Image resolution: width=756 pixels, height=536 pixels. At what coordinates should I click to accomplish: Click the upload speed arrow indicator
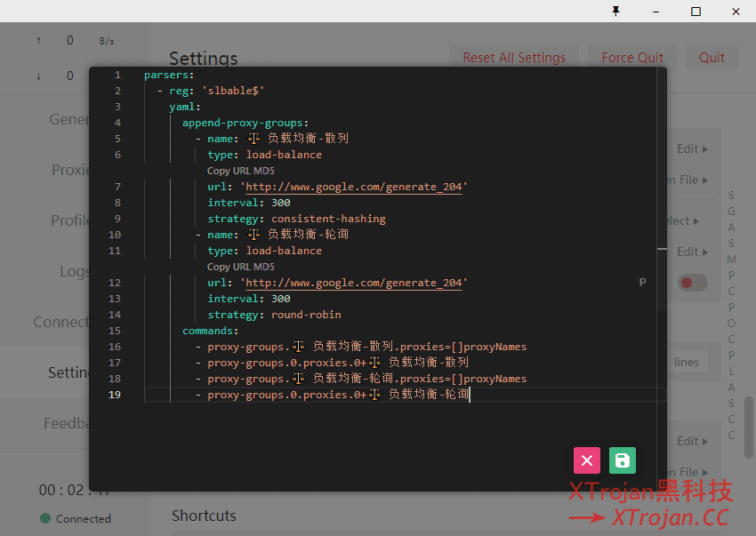(38, 41)
